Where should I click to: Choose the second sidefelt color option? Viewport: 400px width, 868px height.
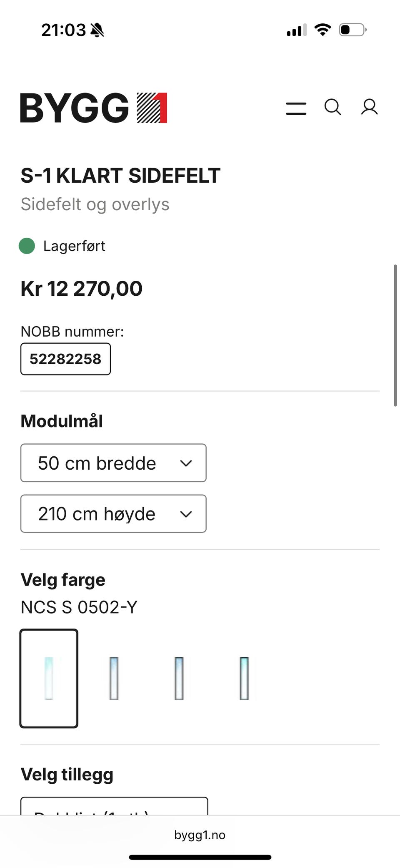click(114, 678)
